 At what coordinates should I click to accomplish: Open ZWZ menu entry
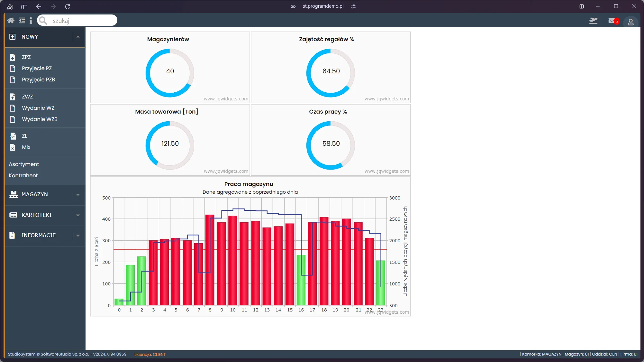pyautogui.click(x=27, y=97)
